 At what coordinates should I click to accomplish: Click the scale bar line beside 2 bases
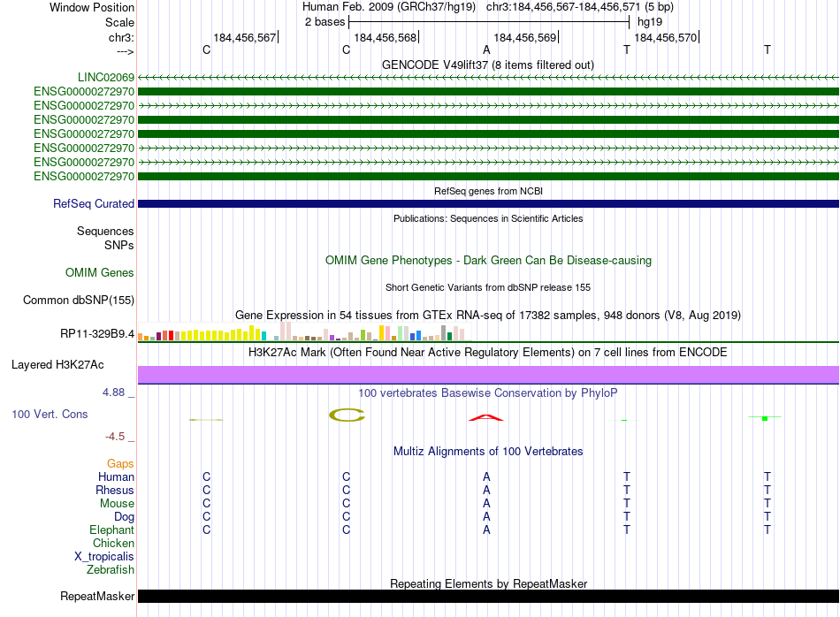coord(489,22)
